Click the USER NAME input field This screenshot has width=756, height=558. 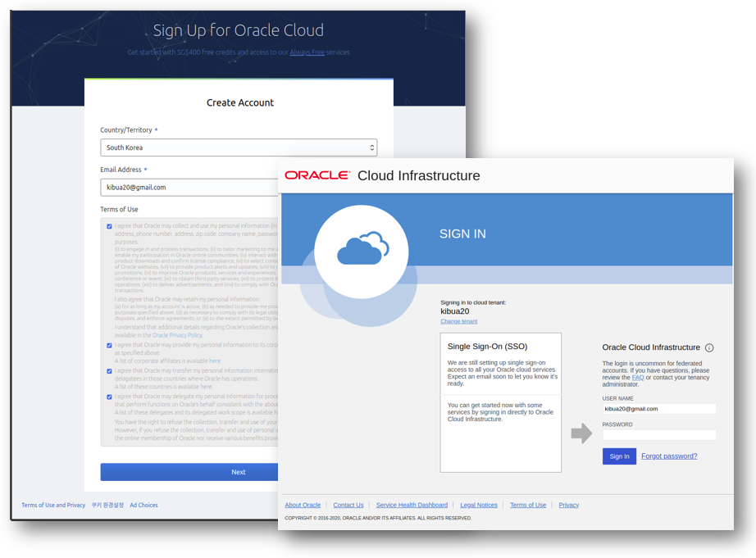tap(659, 409)
